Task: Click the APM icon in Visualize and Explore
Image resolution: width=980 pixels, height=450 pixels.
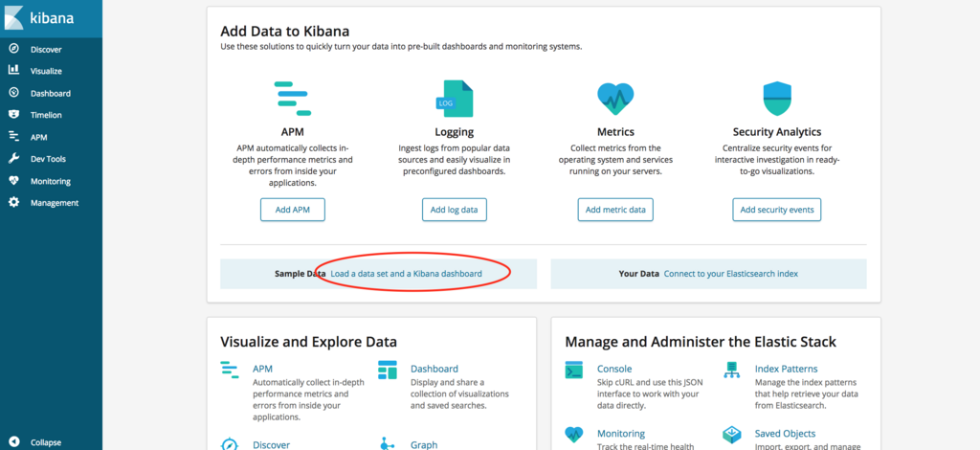Action: pos(230,370)
